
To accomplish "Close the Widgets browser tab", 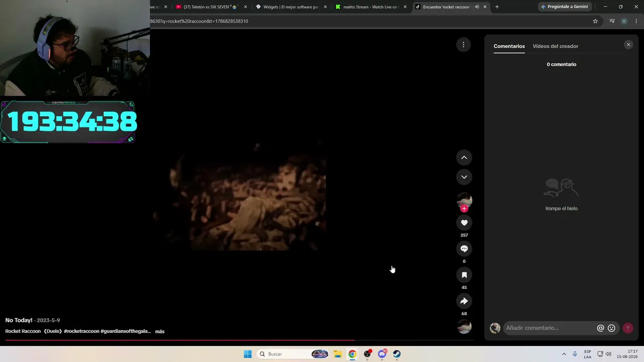I will coord(325,7).
